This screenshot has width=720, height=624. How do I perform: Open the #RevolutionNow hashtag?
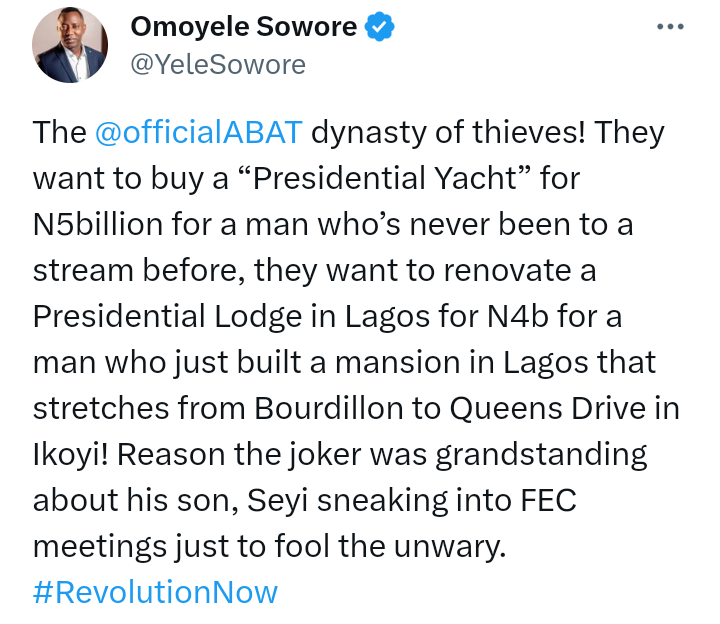click(155, 592)
